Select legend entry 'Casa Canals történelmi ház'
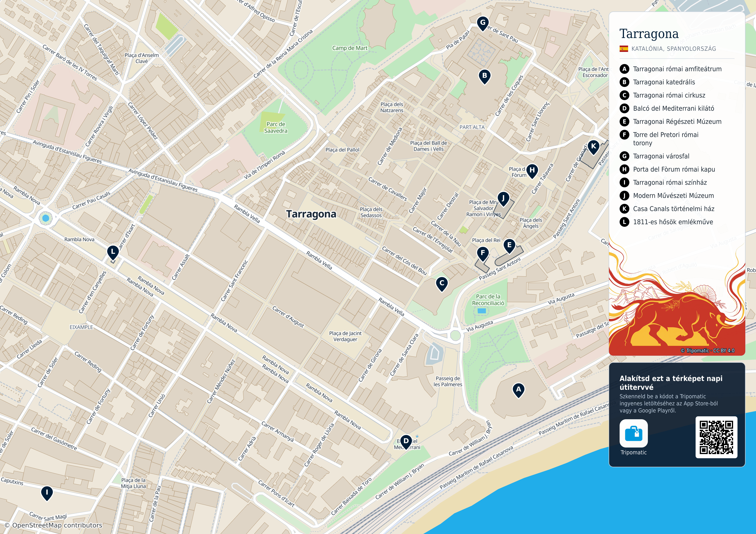The height and width of the screenshot is (534, 756). tap(667, 209)
